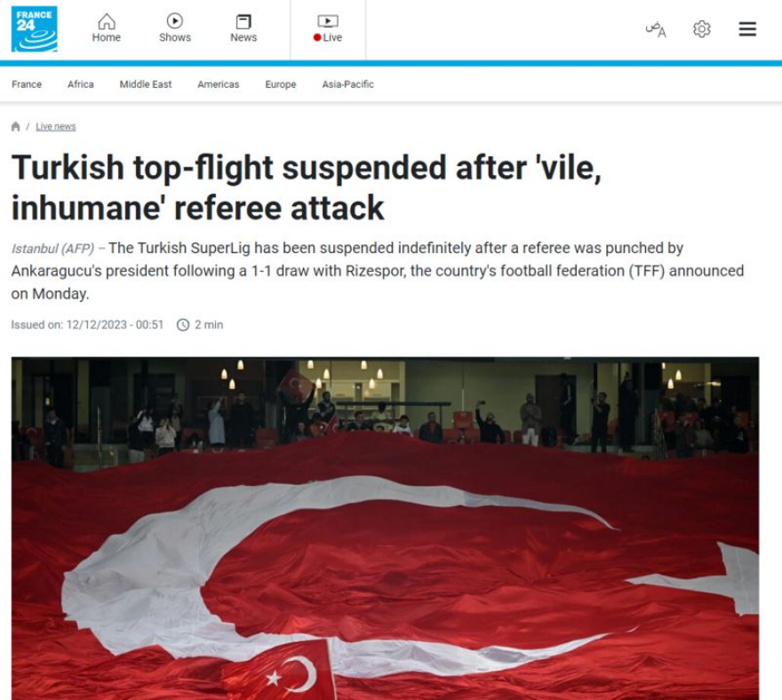
Task: Go to Americas section
Action: pyautogui.click(x=219, y=84)
